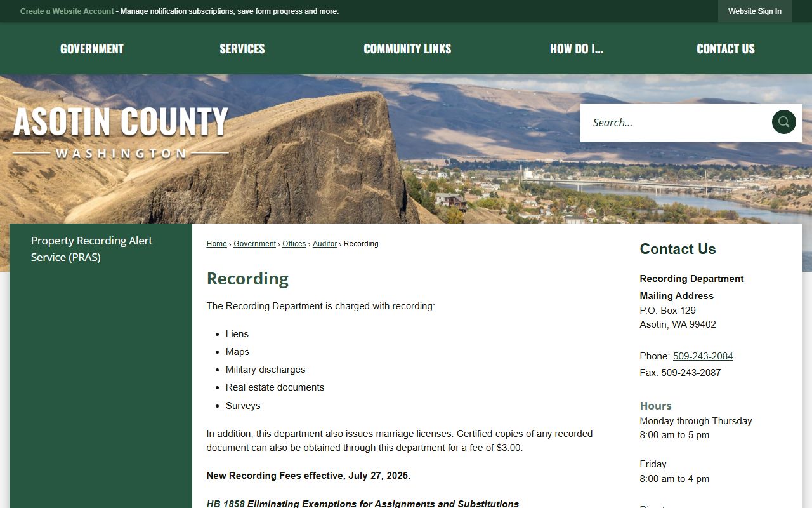Click the Asotin County Washington logo
Image resolution: width=812 pixels, height=508 pixels.
(121, 131)
